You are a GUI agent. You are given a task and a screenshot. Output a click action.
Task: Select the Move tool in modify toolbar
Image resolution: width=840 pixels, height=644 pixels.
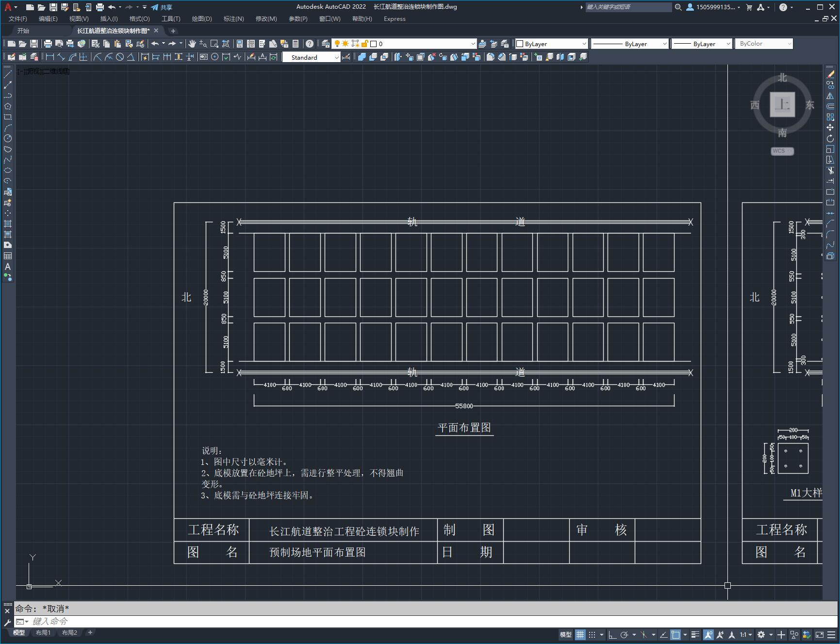pyautogui.click(x=830, y=128)
